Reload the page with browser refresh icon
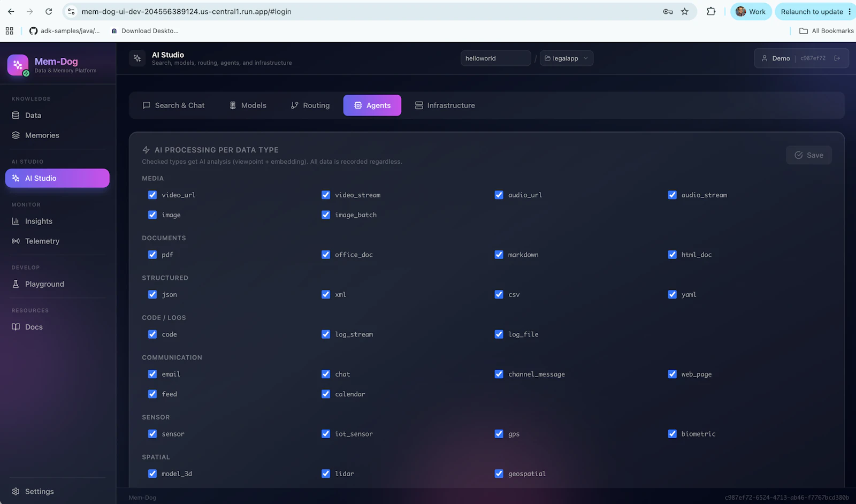Image resolution: width=856 pixels, height=504 pixels. tap(49, 11)
